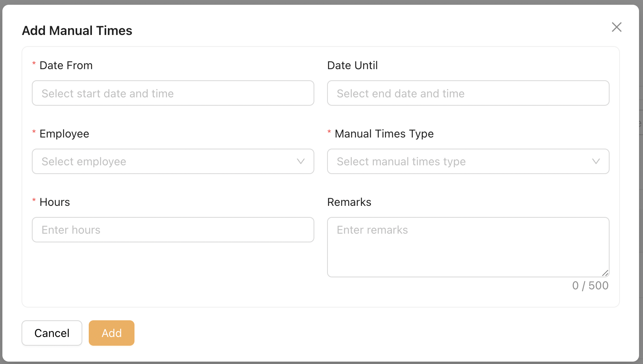643x364 pixels.
Task: Click the Date Until label
Action: pos(352,66)
